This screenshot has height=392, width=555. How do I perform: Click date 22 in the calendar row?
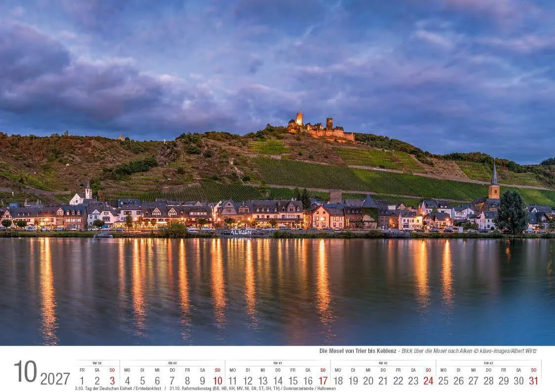(x=398, y=380)
